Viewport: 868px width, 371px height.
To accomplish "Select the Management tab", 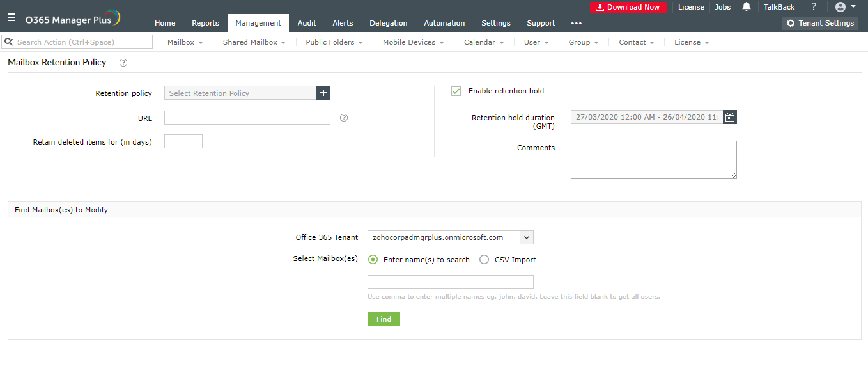I will coord(258,23).
